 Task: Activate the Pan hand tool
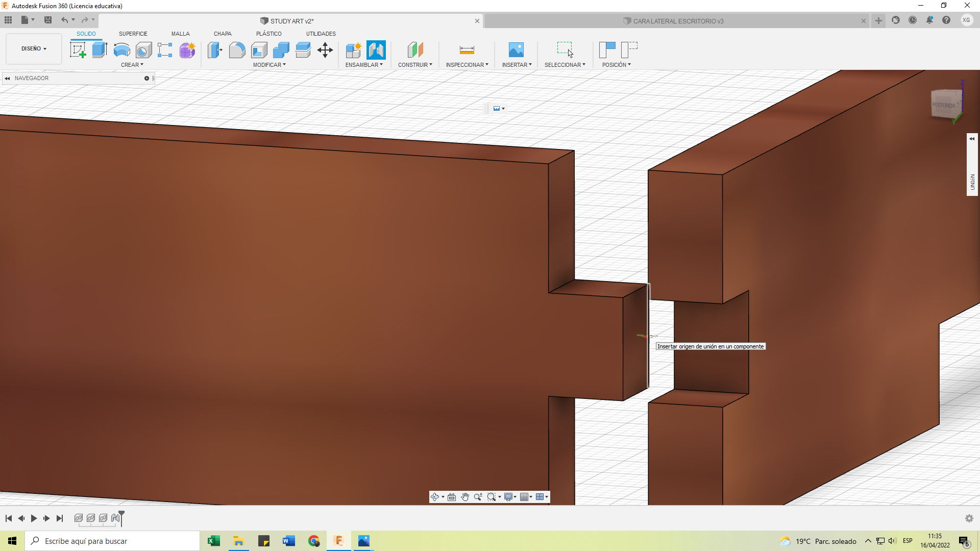point(465,497)
